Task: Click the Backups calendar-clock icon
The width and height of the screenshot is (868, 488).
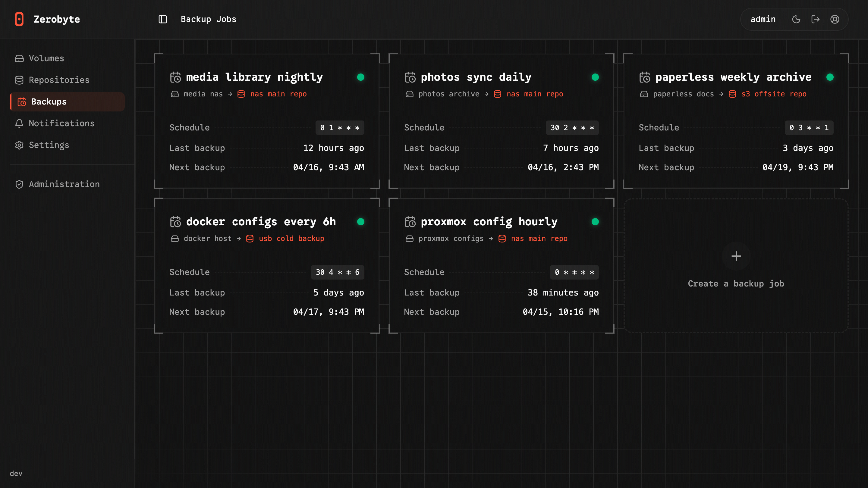Action: coord(22,102)
